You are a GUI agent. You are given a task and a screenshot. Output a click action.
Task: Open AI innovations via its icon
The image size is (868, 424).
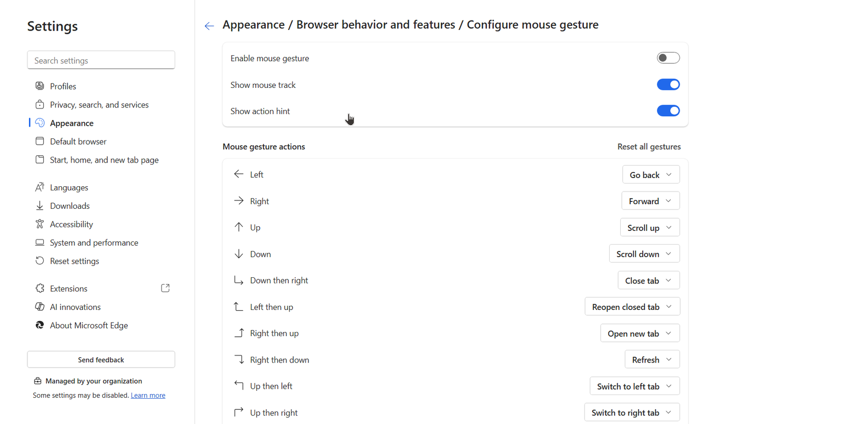point(40,307)
